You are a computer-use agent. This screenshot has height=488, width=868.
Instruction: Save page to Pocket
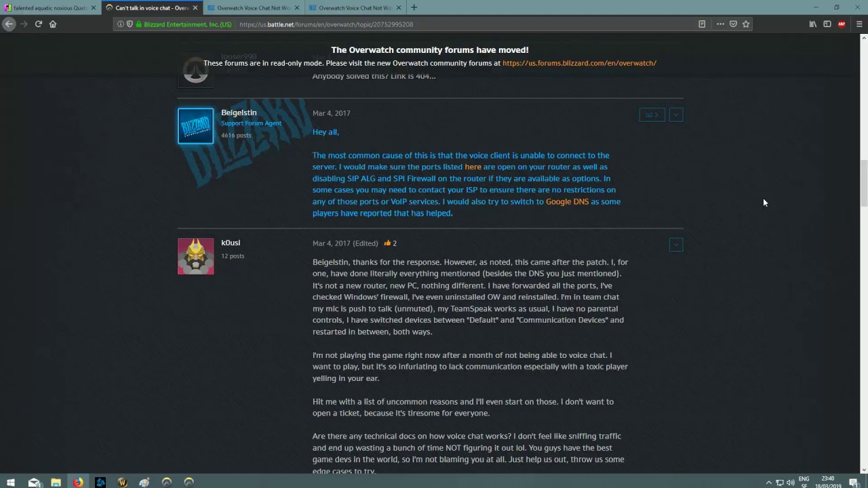tap(733, 24)
